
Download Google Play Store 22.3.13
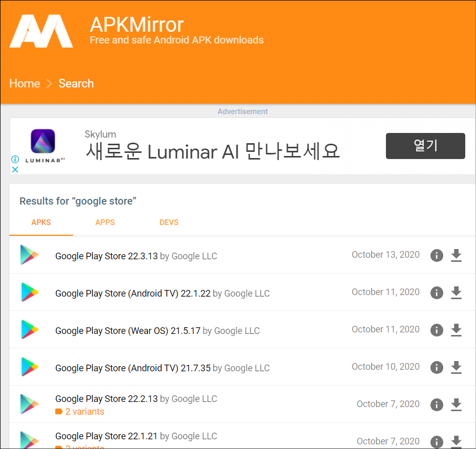pos(456,255)
